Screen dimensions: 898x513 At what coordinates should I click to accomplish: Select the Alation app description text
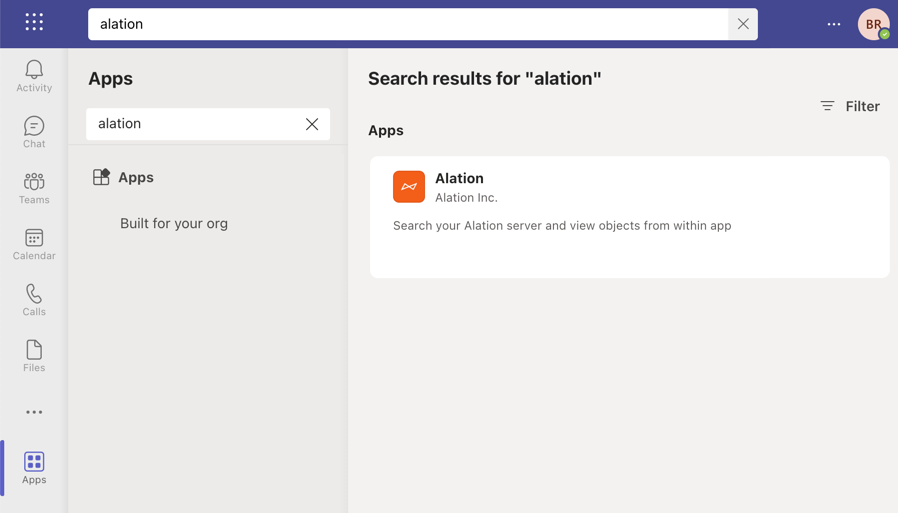[x=562, y=226]
